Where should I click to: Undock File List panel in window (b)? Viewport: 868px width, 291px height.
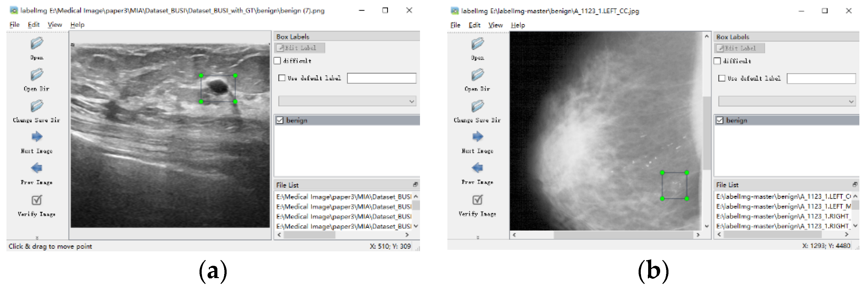pos(855,185)
